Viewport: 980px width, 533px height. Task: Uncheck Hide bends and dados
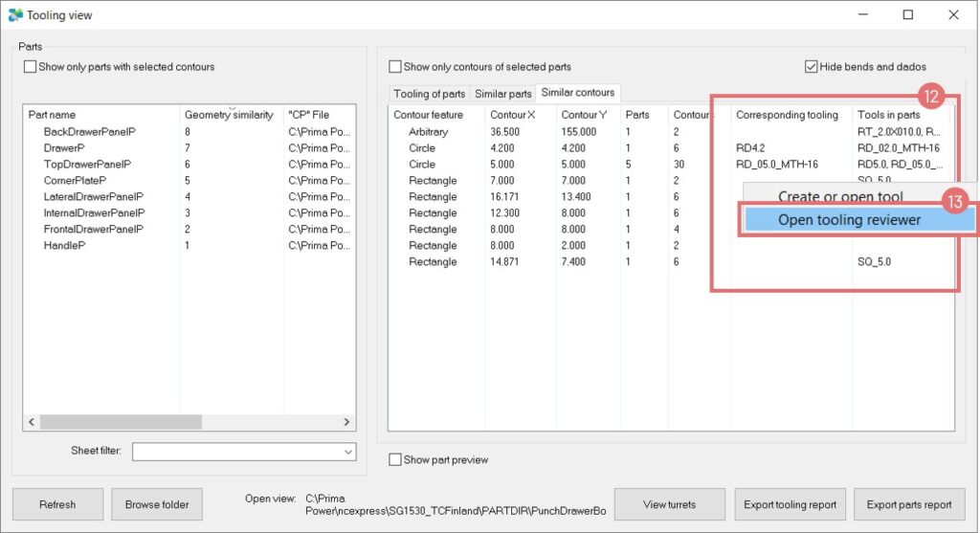812,67
